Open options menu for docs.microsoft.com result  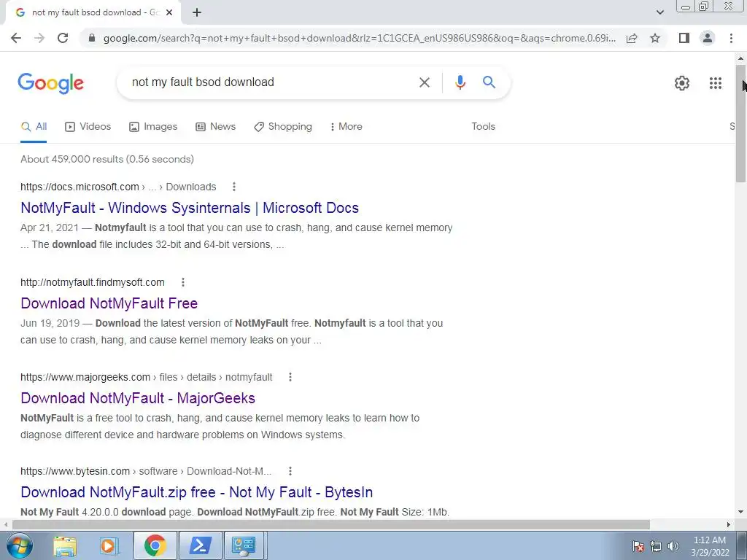[x=234, y=187]
